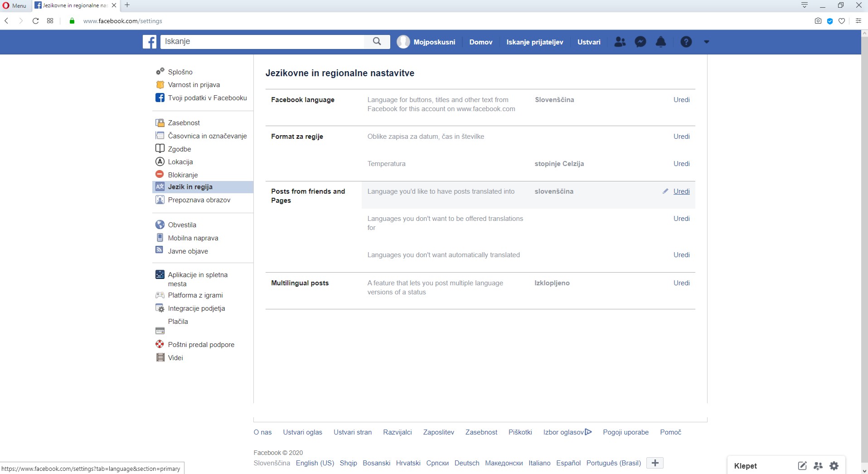
Task: Select Zasebnost in the settings sidebar
Action: tap(184, 123)
